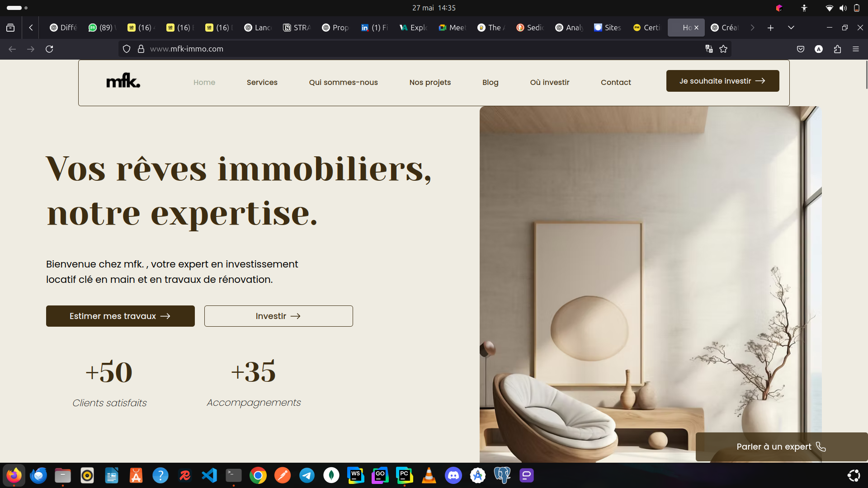
Task: Open the translate page icon
Action: click(709, 49)
